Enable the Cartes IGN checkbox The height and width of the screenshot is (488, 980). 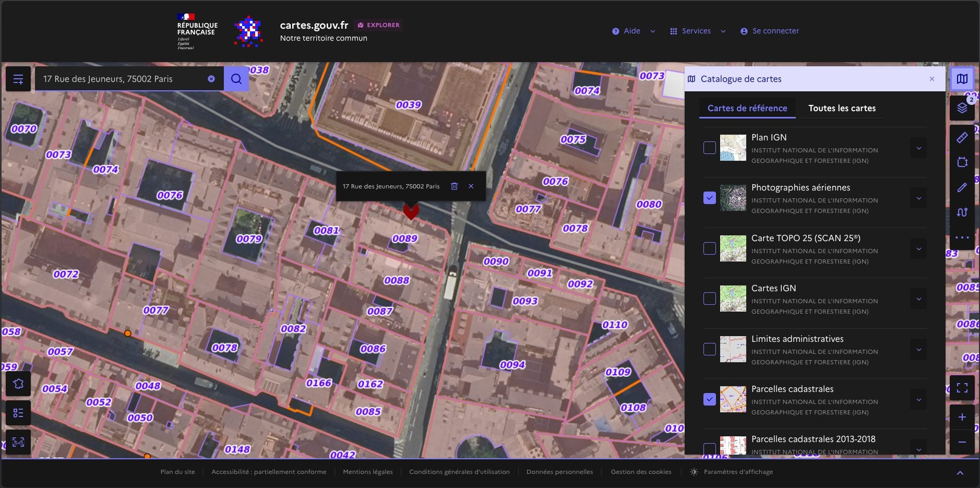(710, 299)
